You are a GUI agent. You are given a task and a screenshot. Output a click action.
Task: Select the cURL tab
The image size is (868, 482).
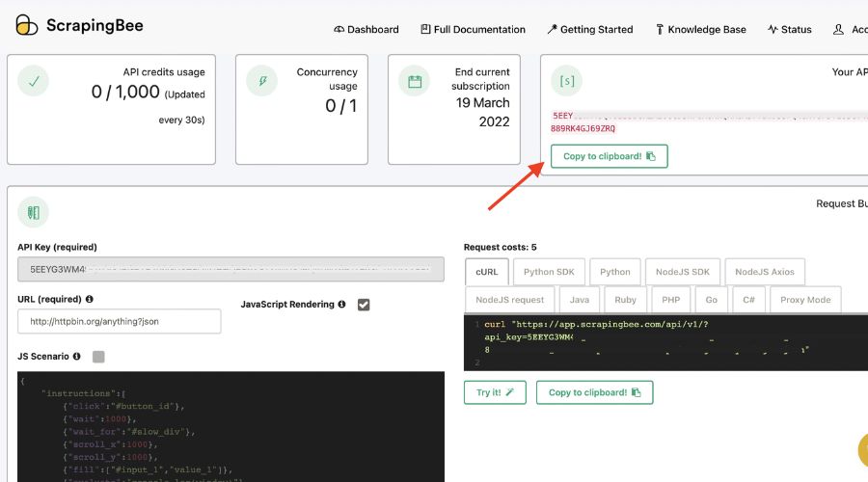click(x=487, y=272)
